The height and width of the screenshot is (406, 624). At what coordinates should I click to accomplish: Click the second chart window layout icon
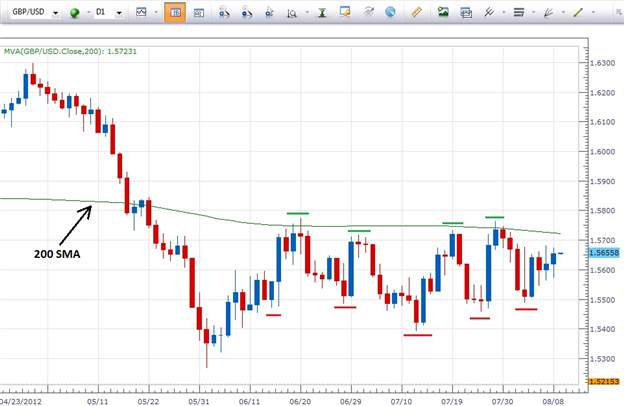(x=199, y=13)
